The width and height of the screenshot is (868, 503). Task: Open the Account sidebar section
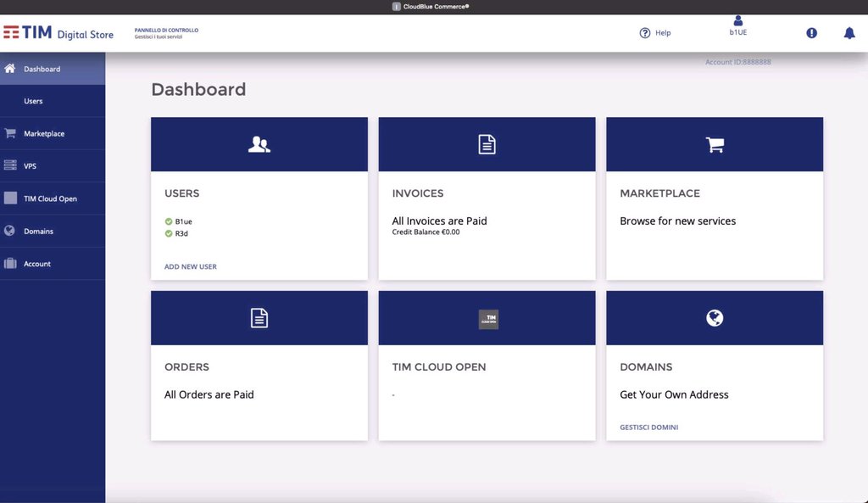pyautogui.click(x=37, y=264)
